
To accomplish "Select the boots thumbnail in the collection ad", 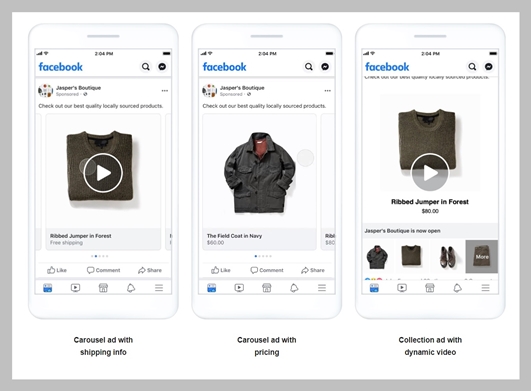I will coord(447,257).
